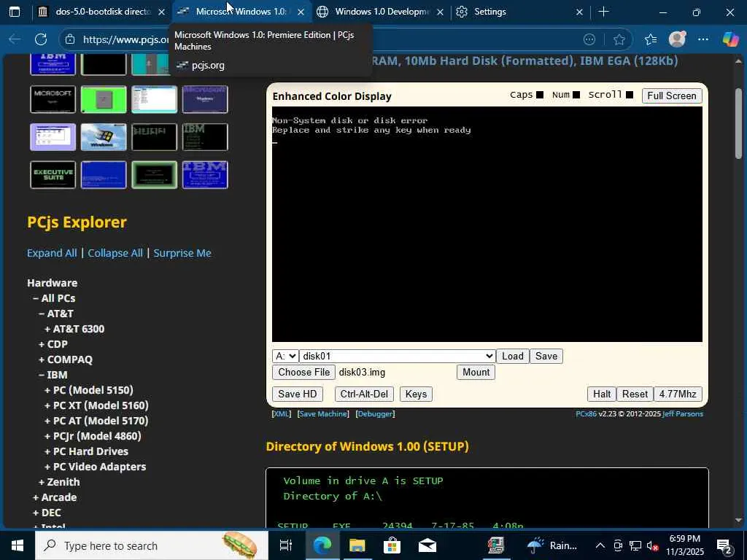
Task: Open Windows Start menu
Action: click(x=18, y=545)
